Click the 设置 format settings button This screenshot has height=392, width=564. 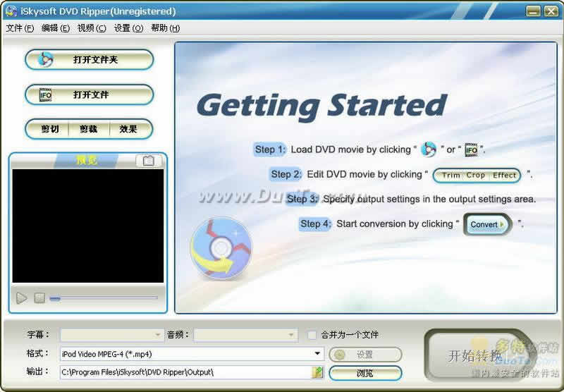(x=365, y=355)
